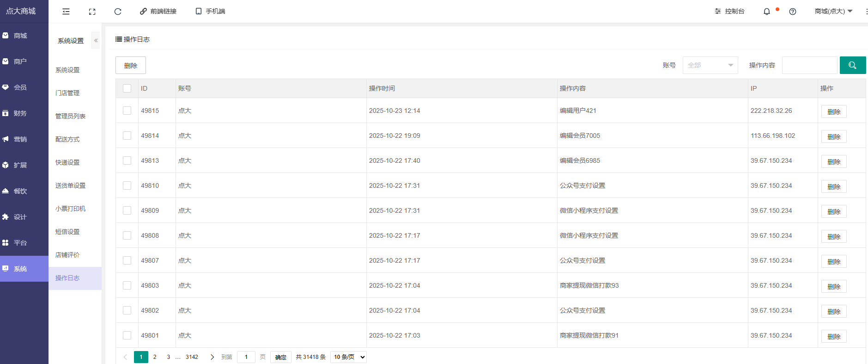Image resolution: width=868 pixels, height=364 pixels.
Task: Go to page 2
Action: 155,357
